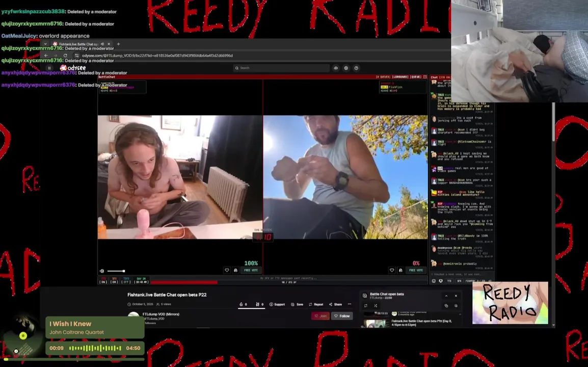Image resolution: width=588 pixels, height=367 pixels.
Task: Toggle playlist loop icon
Action: tap(366, 306)
